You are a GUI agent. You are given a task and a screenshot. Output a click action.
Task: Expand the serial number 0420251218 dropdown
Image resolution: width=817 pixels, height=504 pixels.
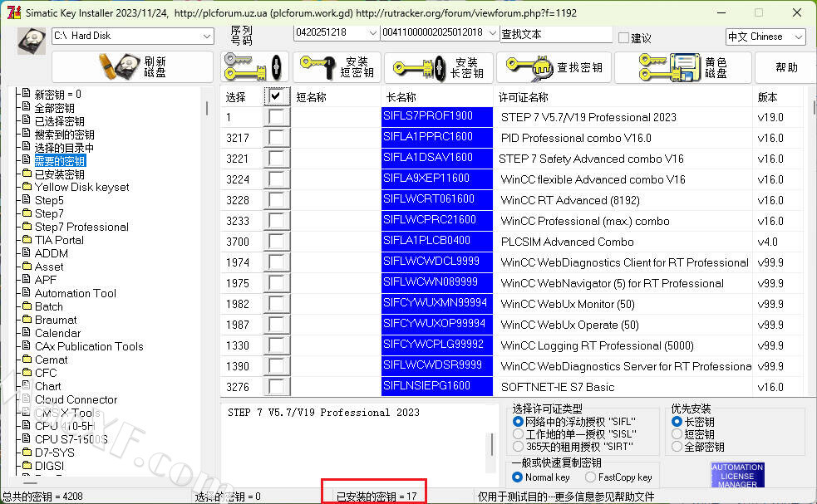(x=372, y=32)
